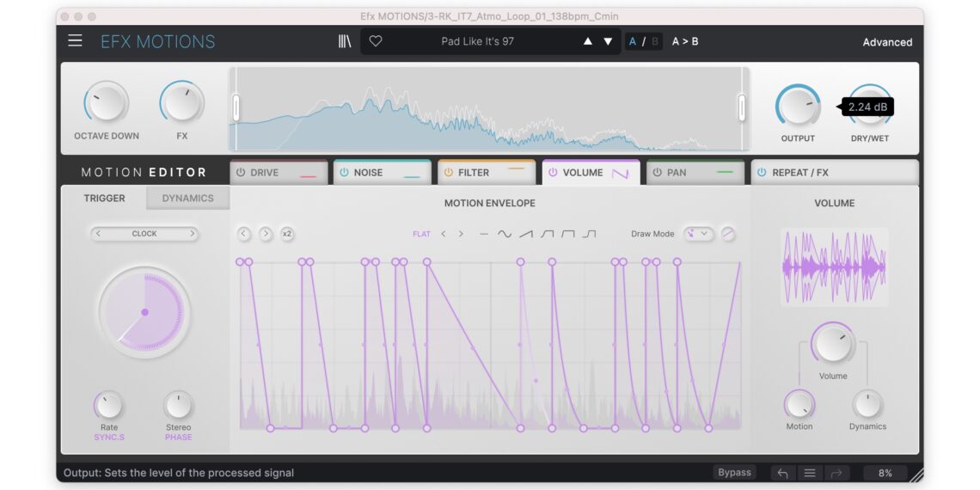980x490 pixels.
Task: Toggle the Drive module power button
Action: click(x=241, y=173)
